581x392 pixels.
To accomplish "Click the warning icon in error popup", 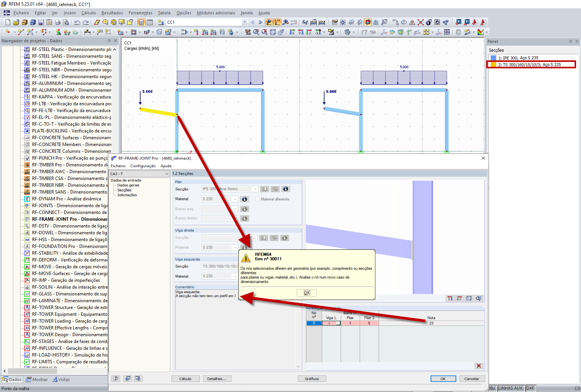I will tap(246, 258).
